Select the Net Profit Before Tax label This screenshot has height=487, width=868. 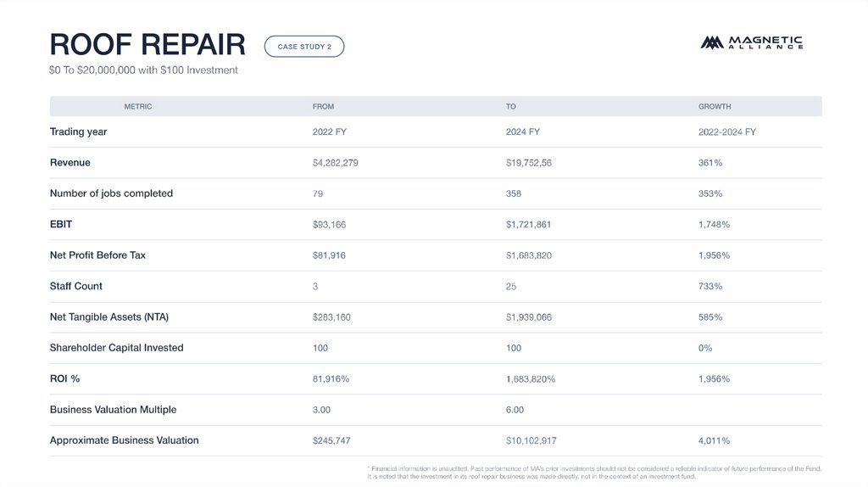(x=97, y=255)
